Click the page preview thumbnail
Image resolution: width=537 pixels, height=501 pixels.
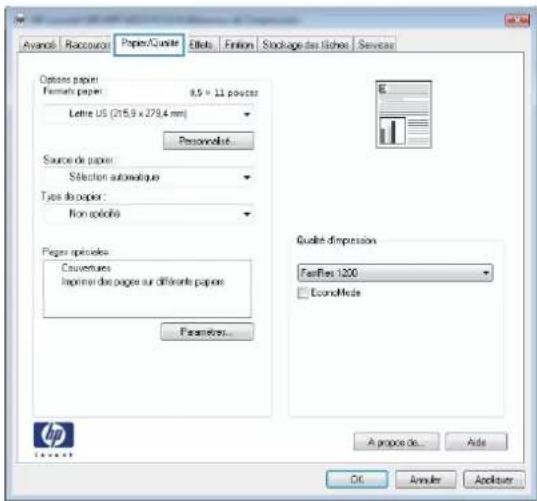point(403,114)
